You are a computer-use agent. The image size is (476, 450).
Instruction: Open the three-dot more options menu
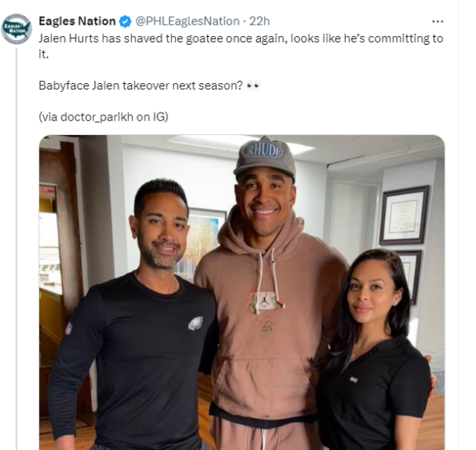[x=438, y=22]
